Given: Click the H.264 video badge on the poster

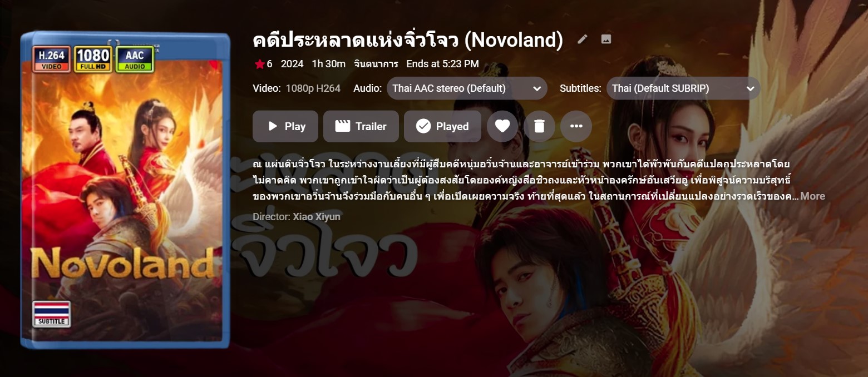Looking at the screenshot, I should (x=51, y=59).
